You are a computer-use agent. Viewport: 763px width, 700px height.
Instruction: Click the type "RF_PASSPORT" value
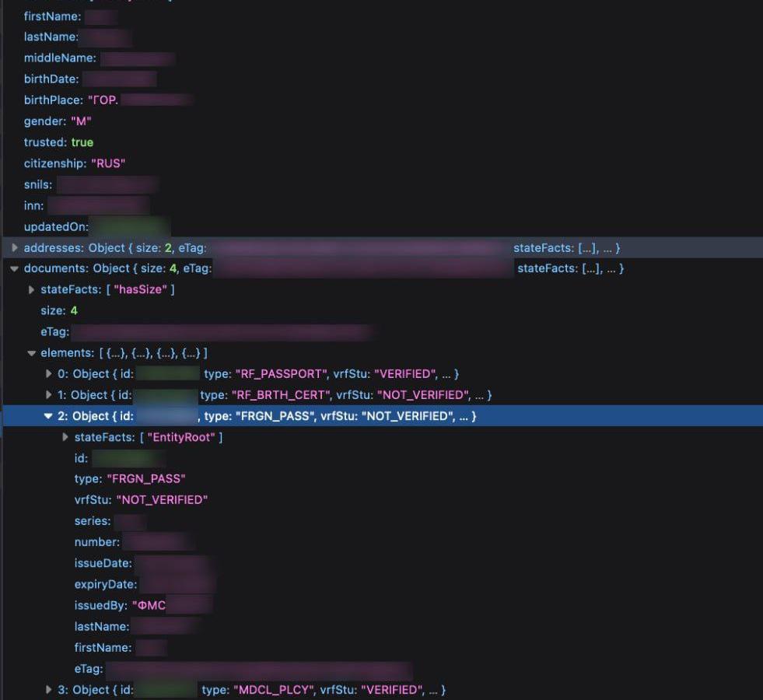coord(282,374)
